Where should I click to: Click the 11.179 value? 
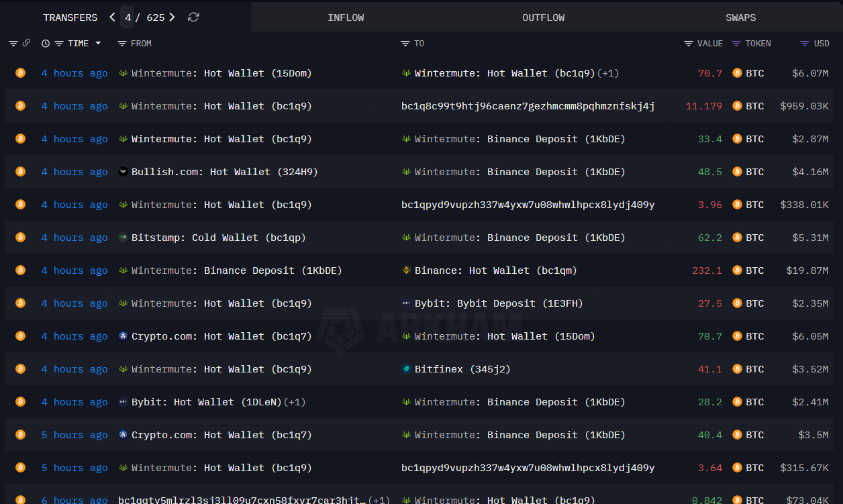(x=704, y=106)
